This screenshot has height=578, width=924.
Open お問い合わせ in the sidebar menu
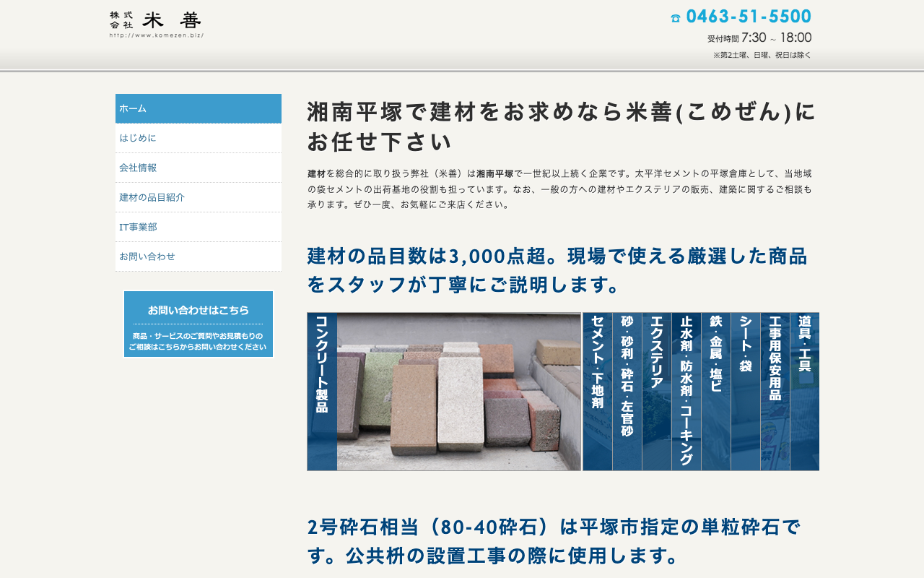[199, 256]
